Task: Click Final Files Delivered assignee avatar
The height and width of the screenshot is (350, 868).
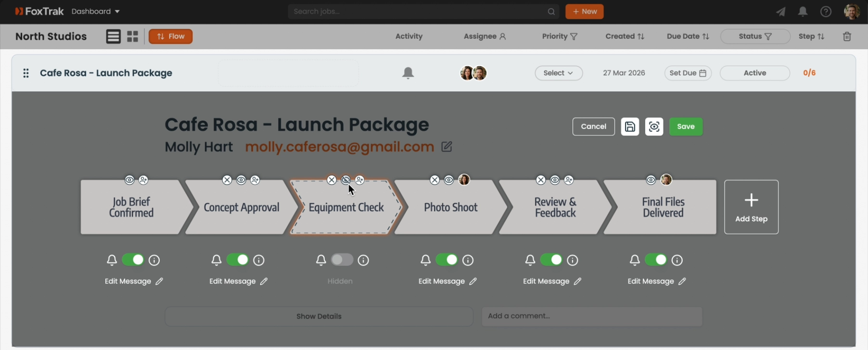Action: pos(666,180)
